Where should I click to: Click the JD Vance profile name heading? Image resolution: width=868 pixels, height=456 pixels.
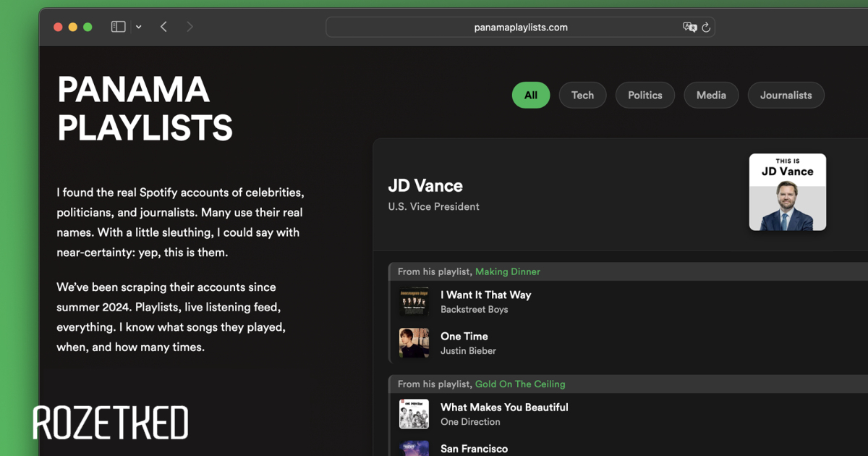coord(425,185)
